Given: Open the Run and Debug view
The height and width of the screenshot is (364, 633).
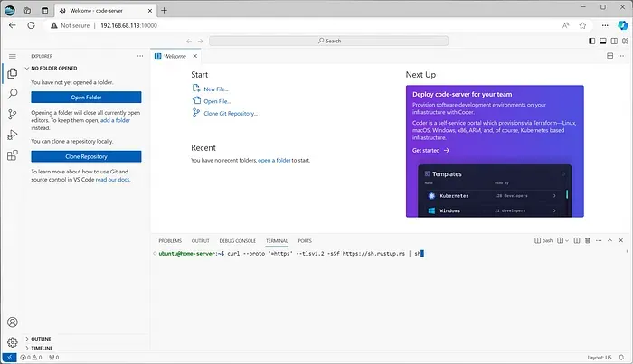Looking at the screenshot, I should click(13, 135).
